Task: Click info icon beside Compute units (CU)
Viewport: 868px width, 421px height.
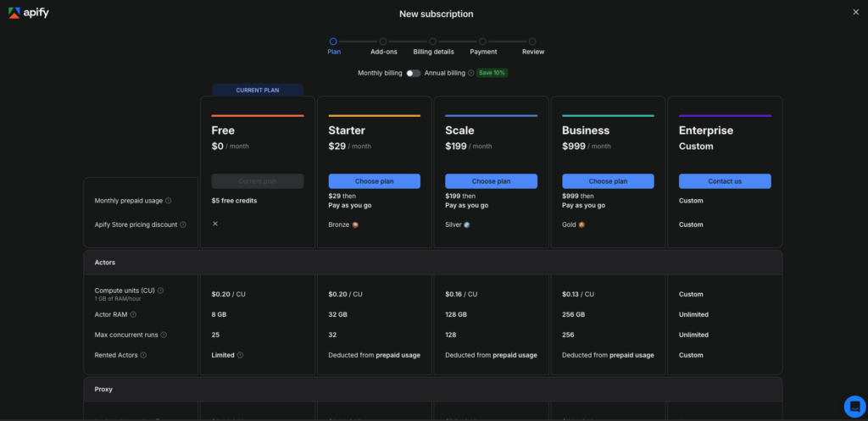Action: [x=160, y=291]
